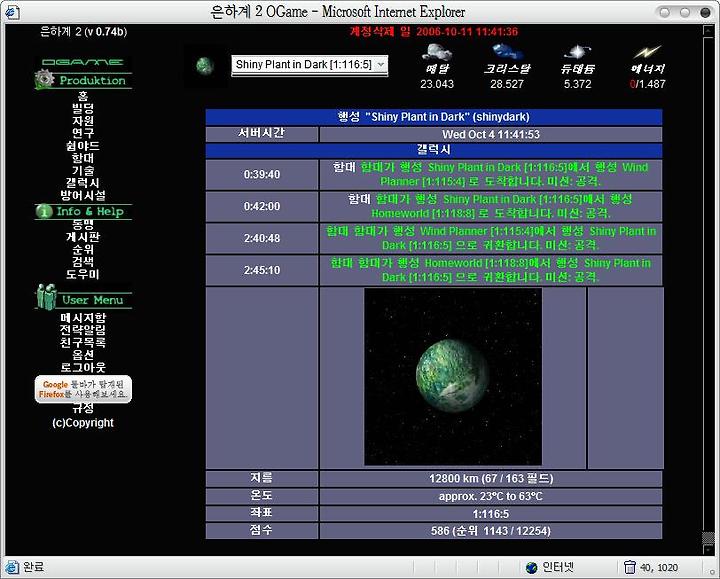Viewport: 720px width, 579px height.
Task: Click the metal amount 23.043
Action: tap(437, 84)
